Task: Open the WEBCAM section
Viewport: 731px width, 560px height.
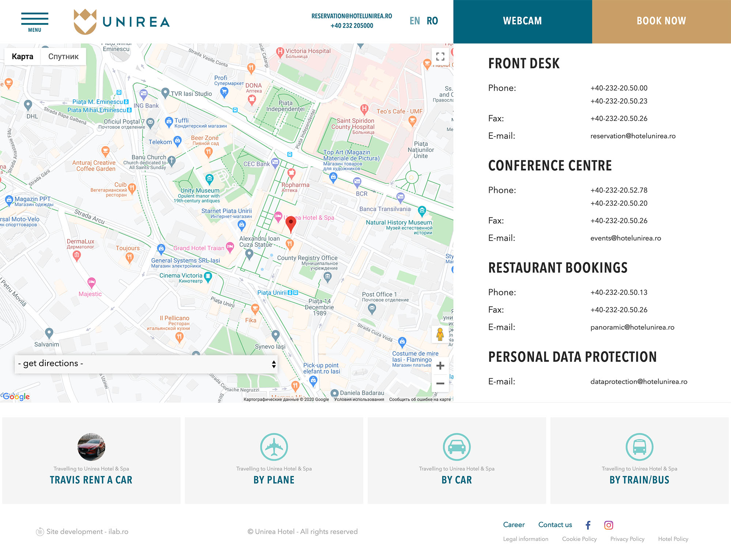Action: click(522, 21)
